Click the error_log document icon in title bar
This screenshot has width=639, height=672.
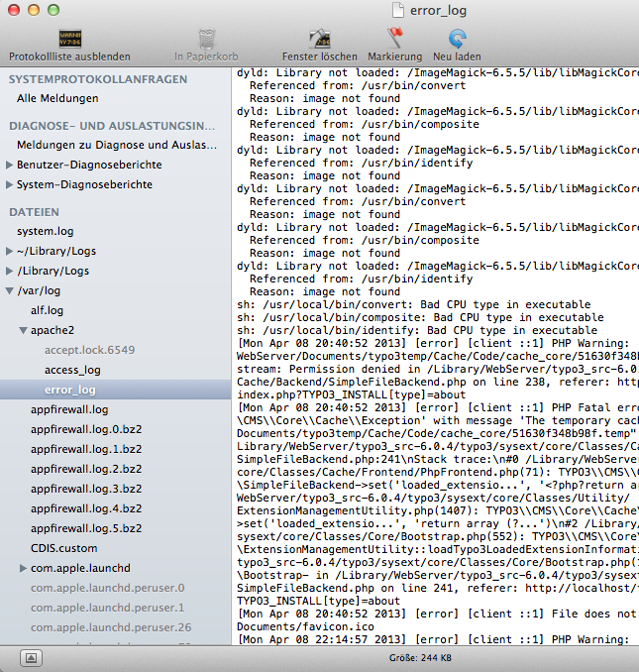point(398,10)
